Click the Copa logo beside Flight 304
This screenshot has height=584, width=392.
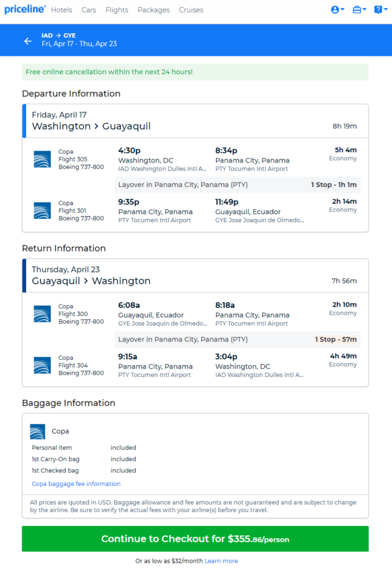point(42,366)
